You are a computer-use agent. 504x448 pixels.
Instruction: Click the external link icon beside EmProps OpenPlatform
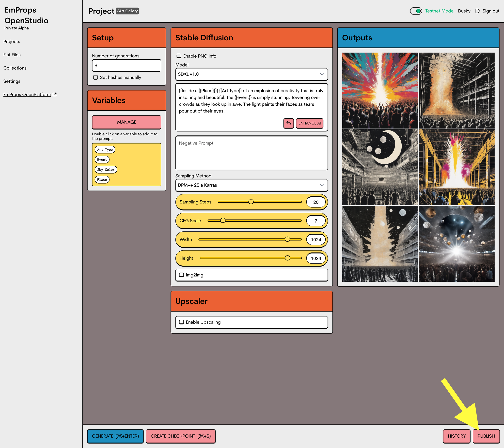click(x=55, y=95)
